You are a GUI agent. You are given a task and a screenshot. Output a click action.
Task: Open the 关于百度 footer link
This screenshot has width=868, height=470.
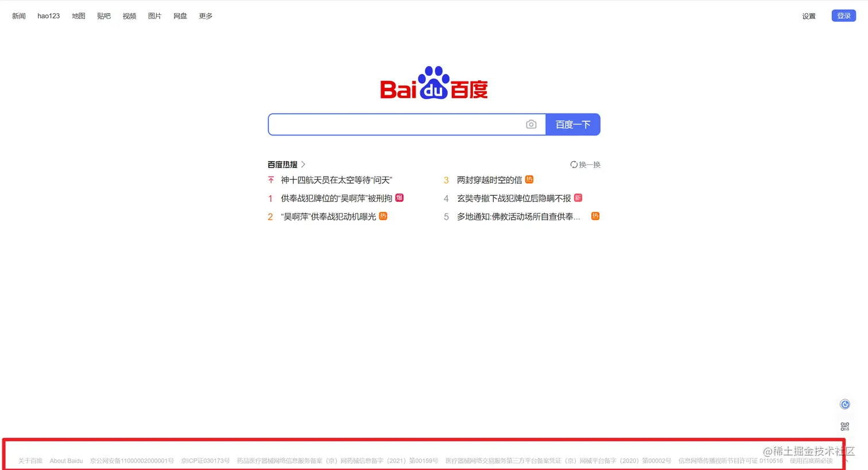click(x=30, y=461)
